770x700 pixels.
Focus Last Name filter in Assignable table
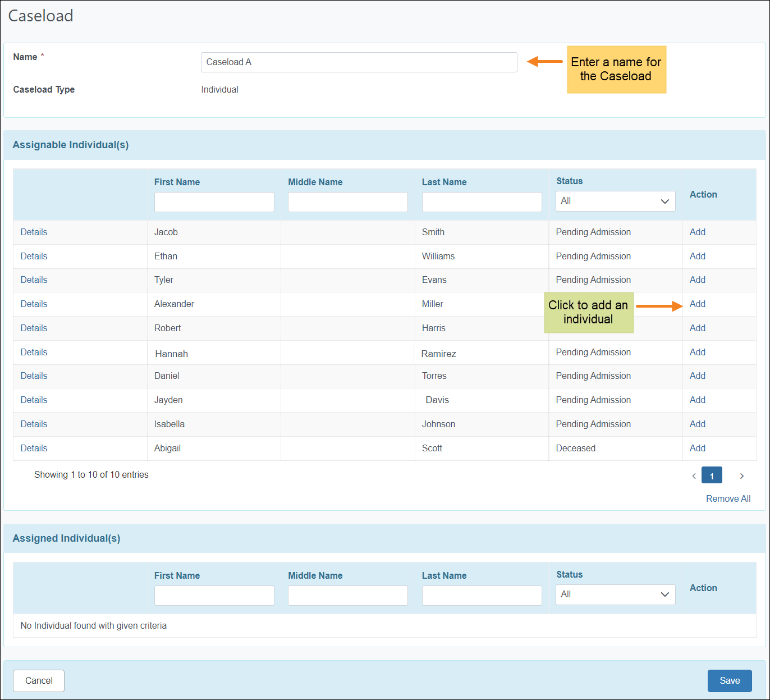482,202
